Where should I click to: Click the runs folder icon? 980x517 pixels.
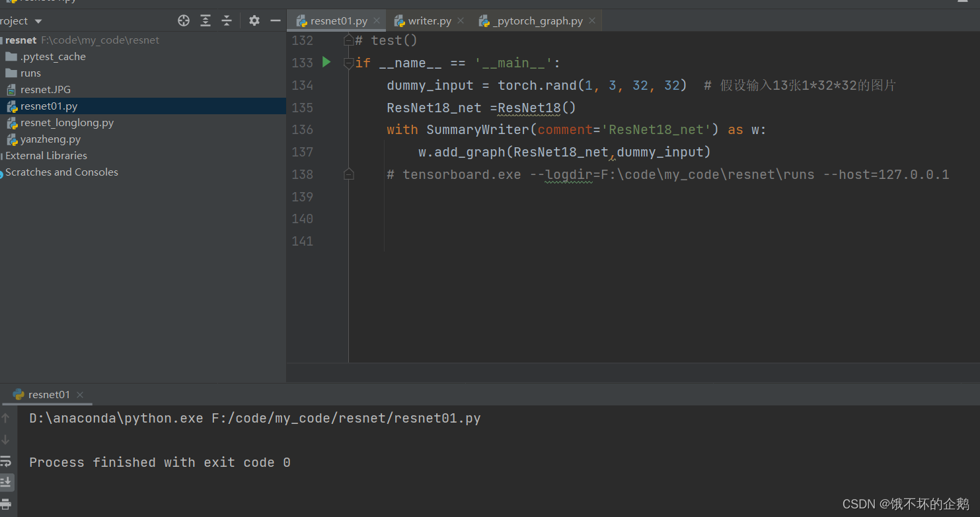(11, 73)
